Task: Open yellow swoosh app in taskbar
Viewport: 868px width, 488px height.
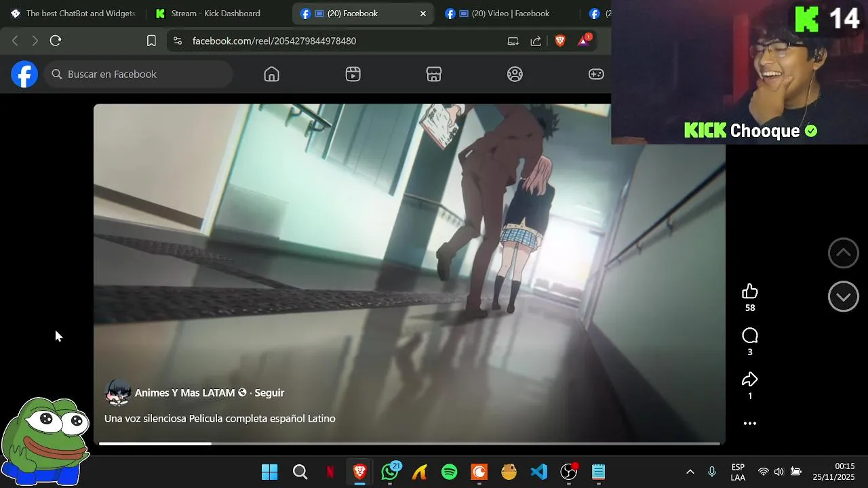Action: click(419, 472)
